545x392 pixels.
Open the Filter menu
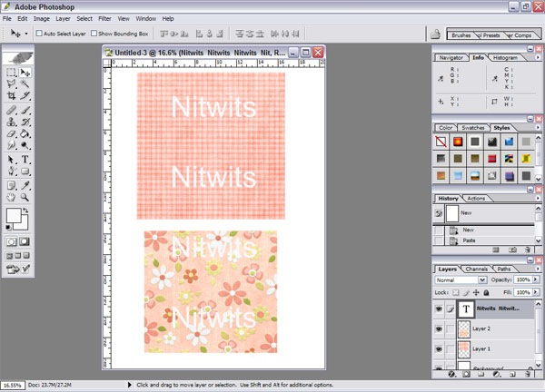[104, 18]
